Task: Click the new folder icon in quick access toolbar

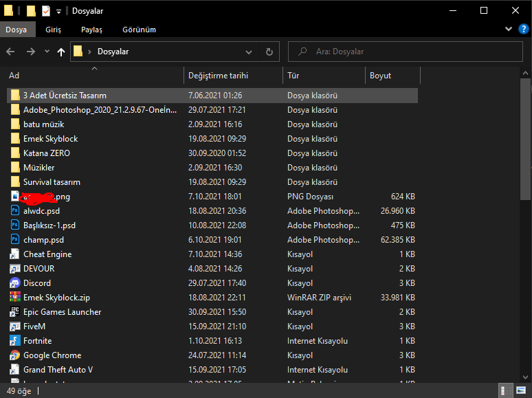Action: tap(31, 11)
